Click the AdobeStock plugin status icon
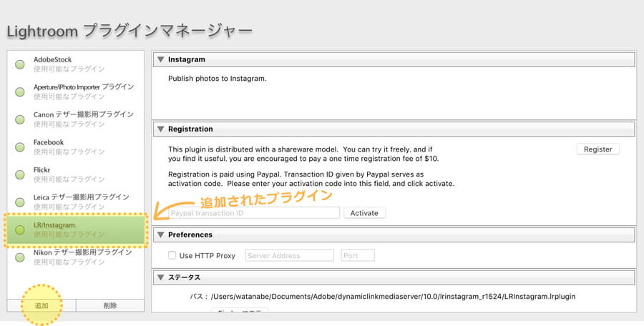The height and width of the screenshot is (326, 644). [20, 64]
